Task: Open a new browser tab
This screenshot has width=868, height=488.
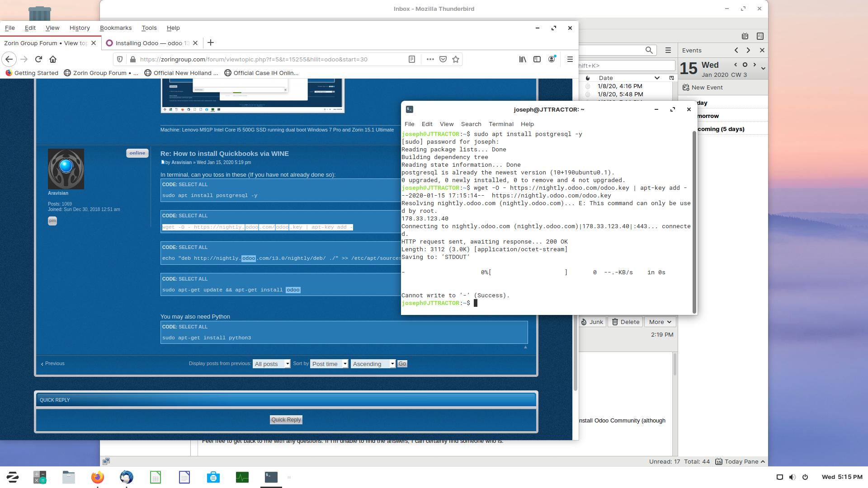Action: 211,43
